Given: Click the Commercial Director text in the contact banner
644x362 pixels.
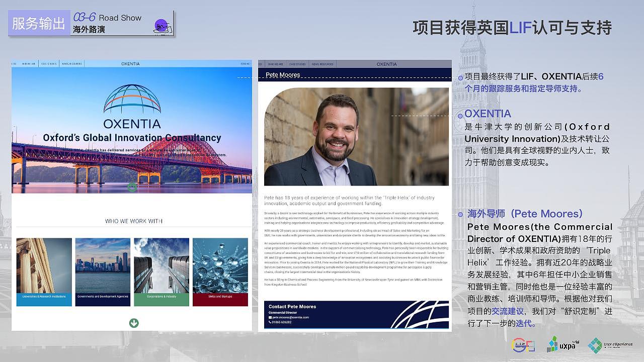Looking at the screenshot, I should (x=283, y=312).
